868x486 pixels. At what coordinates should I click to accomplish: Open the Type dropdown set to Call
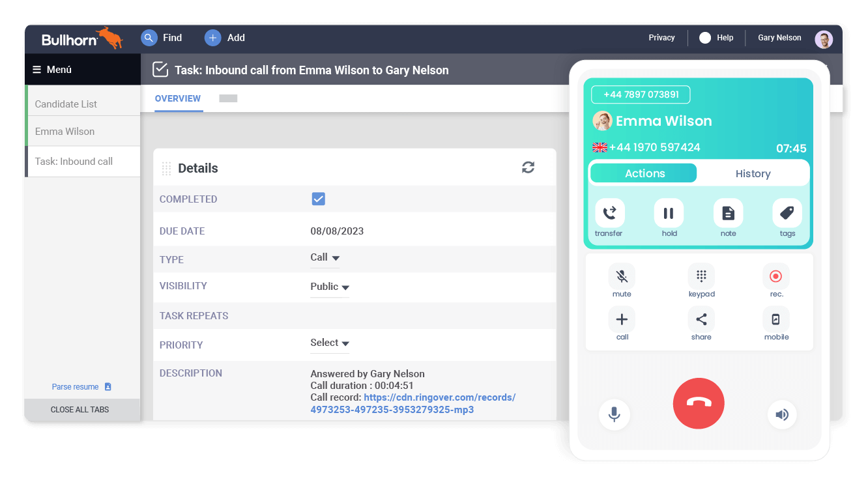coord(325,257)
